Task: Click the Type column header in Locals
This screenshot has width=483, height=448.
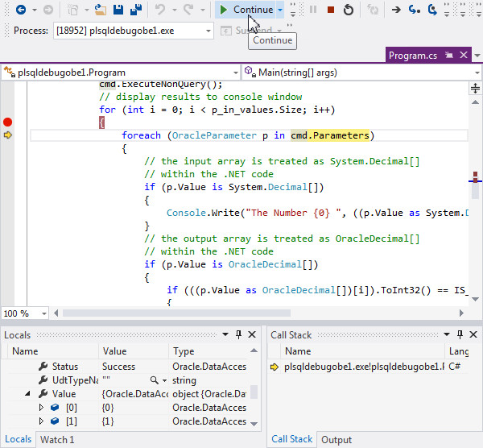Action: 209,351
